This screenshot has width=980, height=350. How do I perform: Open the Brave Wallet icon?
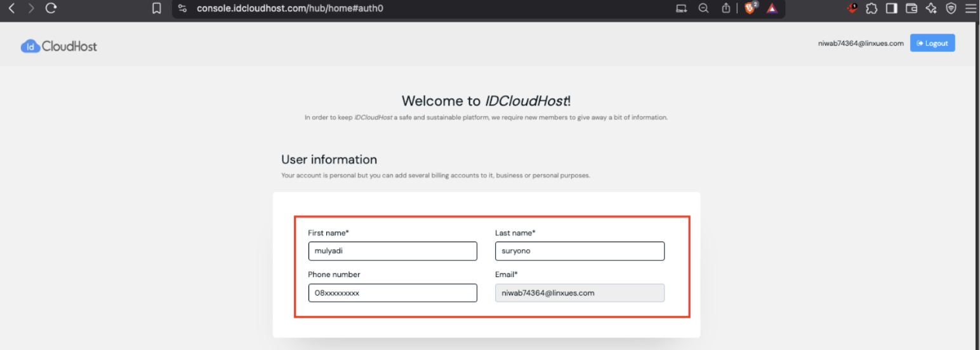911,9
